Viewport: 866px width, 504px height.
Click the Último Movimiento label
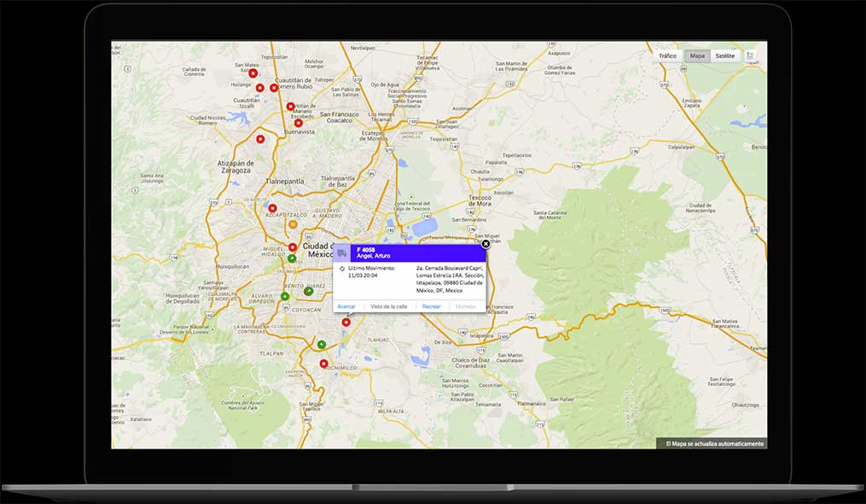[x=372, y=269]
